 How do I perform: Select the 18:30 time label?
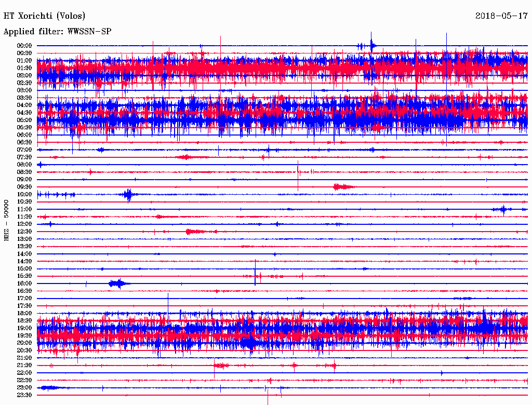[x=25, y=321]
